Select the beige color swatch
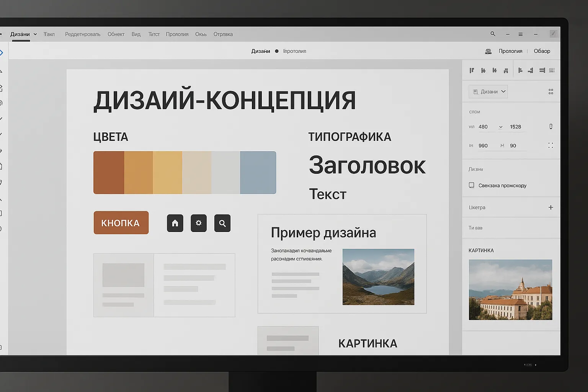Image resolution: width=588 pixels, height=392 pixels. tap(197, 173)
